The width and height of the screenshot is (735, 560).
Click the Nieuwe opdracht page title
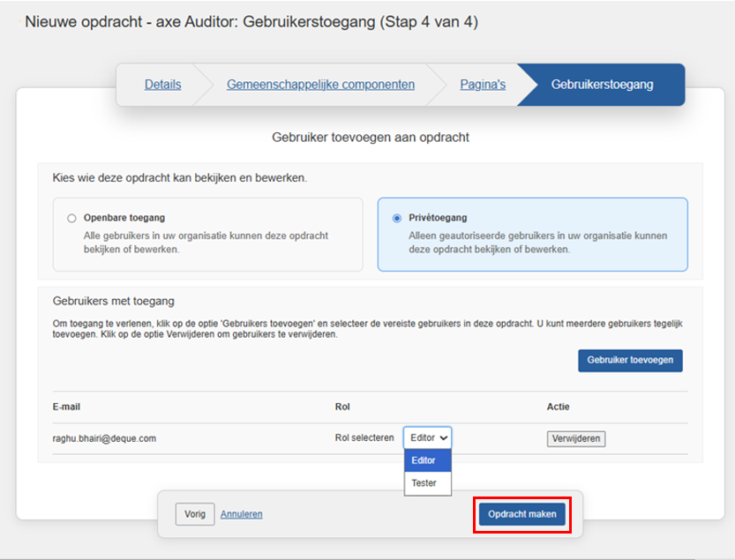(251, 23)
